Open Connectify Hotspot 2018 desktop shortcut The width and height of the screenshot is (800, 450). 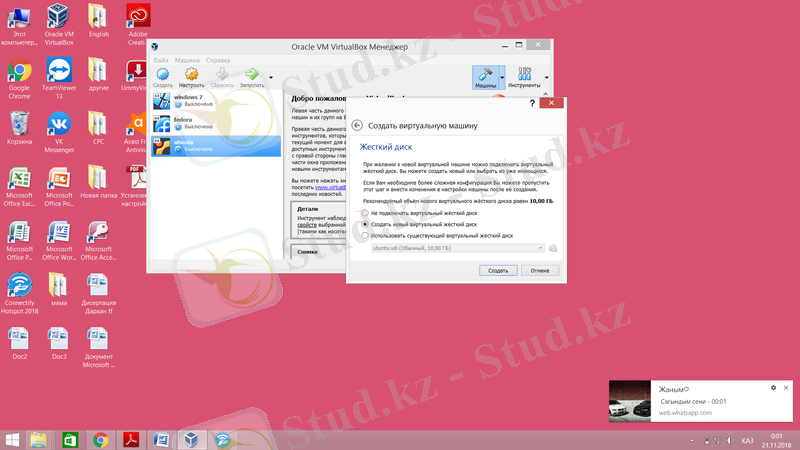pos(20,293)
